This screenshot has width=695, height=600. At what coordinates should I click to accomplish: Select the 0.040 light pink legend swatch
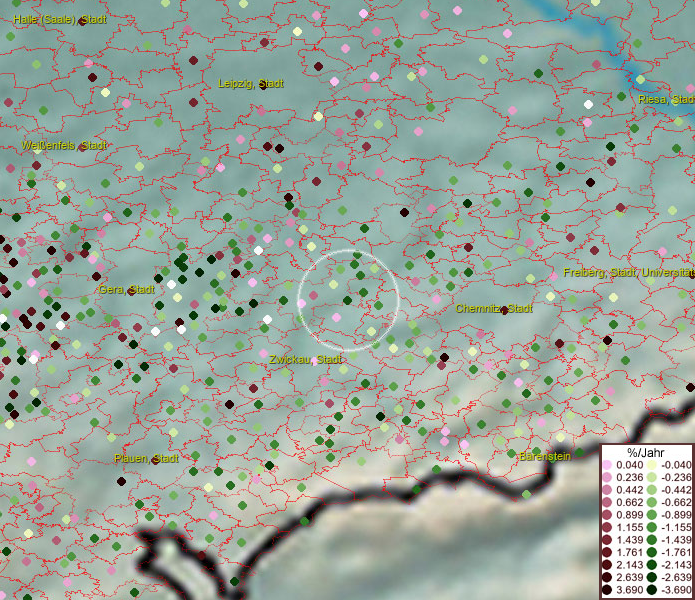tap(607, 465)
